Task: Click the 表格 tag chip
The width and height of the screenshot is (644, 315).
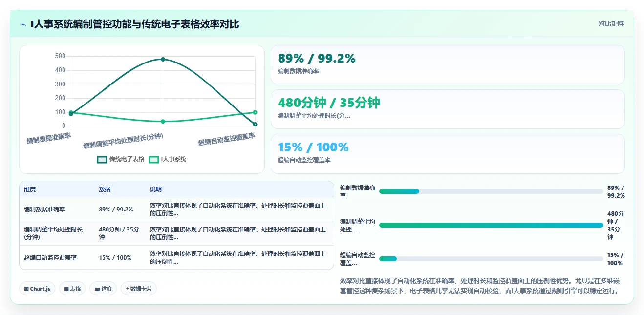Action: [72, 289]
